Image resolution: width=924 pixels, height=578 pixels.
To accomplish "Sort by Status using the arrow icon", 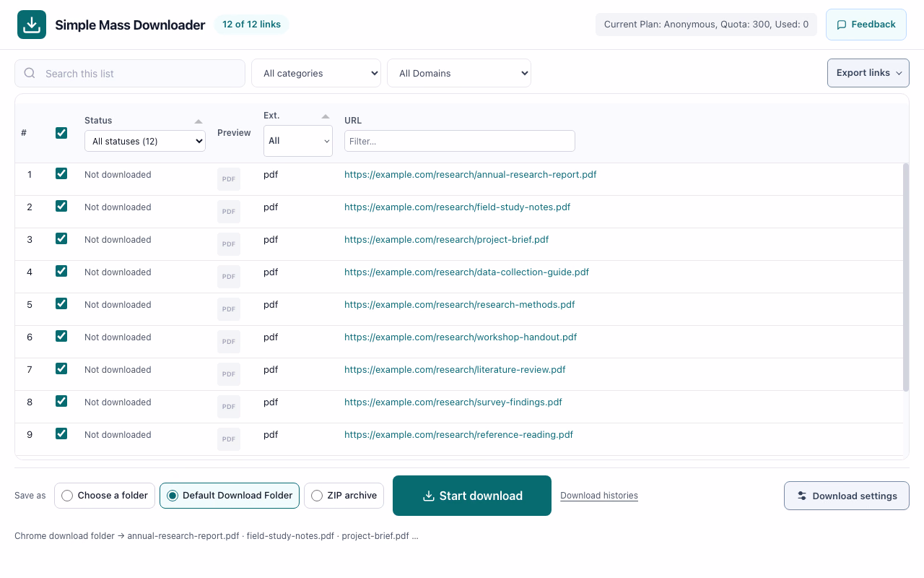I will coord(199,121).
